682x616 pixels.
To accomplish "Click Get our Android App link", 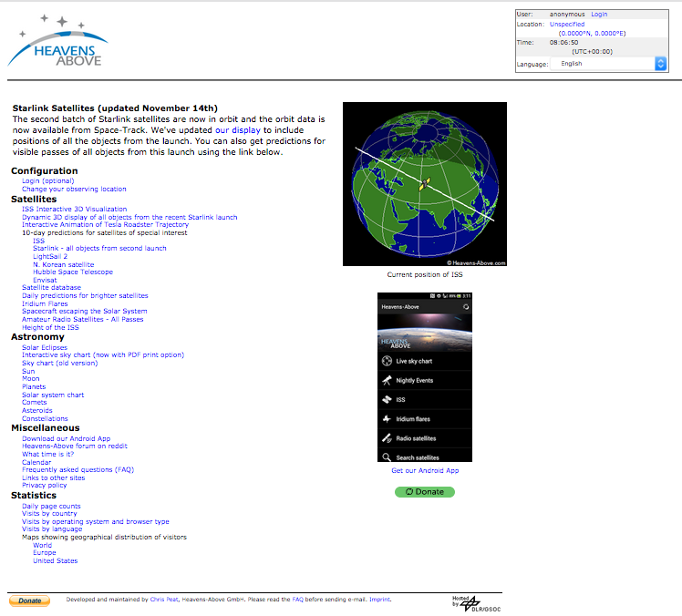I will point(425,471).
